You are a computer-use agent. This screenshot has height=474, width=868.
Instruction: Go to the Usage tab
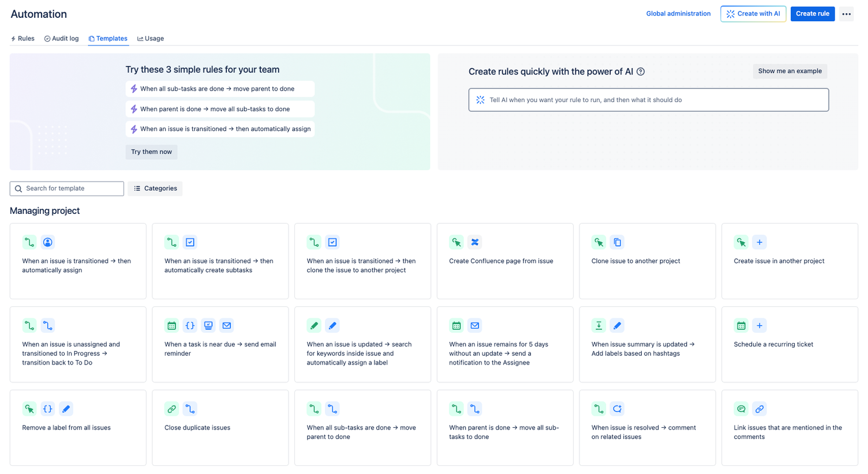pyautogui.click(x=151, y=39)
